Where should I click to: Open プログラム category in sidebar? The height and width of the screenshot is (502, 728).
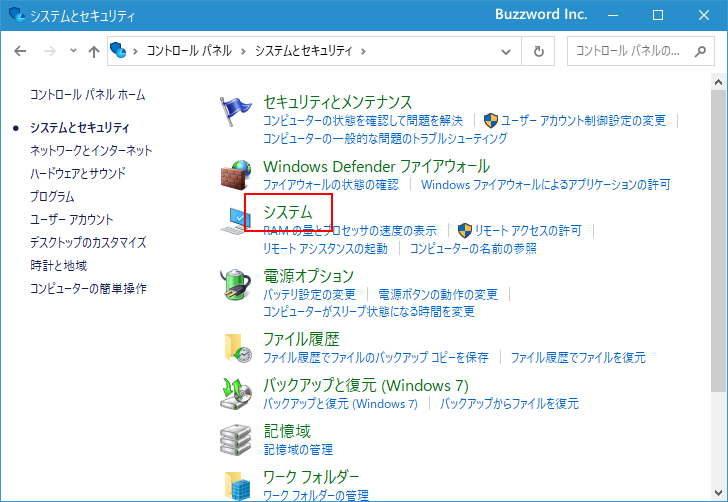(52, 196)
